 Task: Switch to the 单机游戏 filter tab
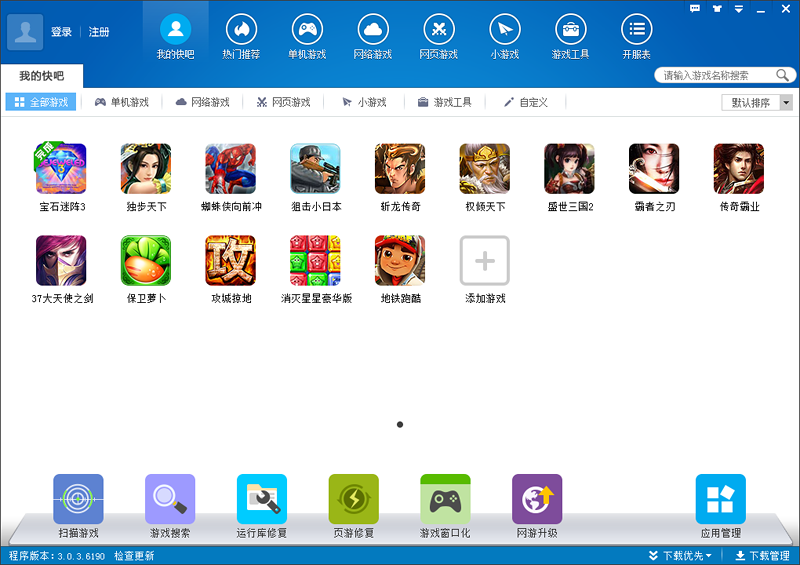coord(122,102)
